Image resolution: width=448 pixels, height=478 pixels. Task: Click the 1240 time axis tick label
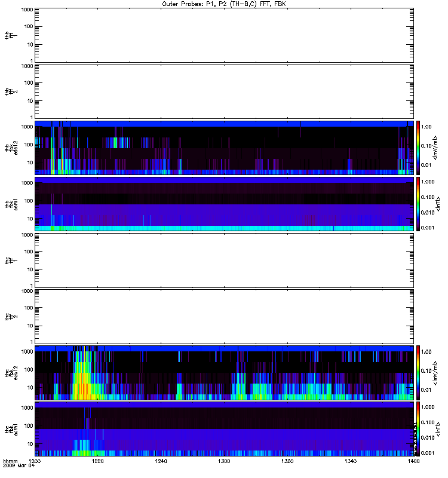161,461
